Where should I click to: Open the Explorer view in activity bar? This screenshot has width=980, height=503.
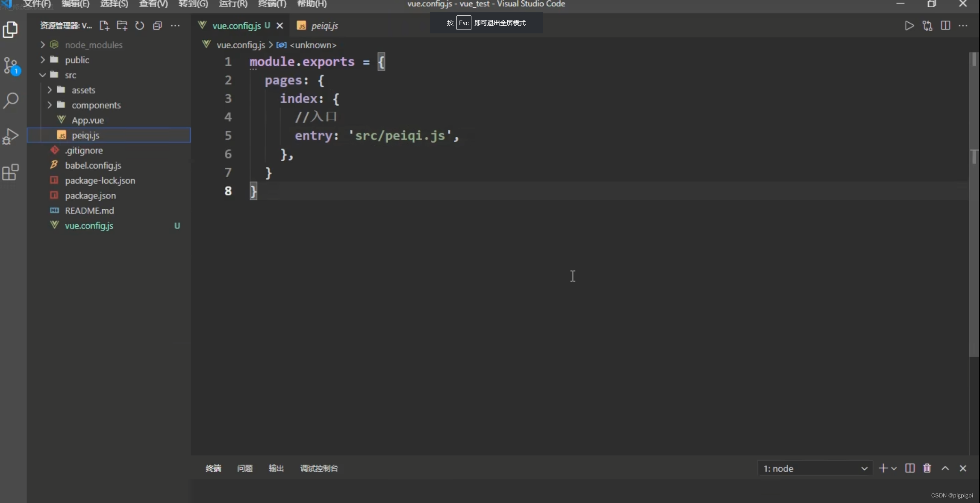(10, 30)
